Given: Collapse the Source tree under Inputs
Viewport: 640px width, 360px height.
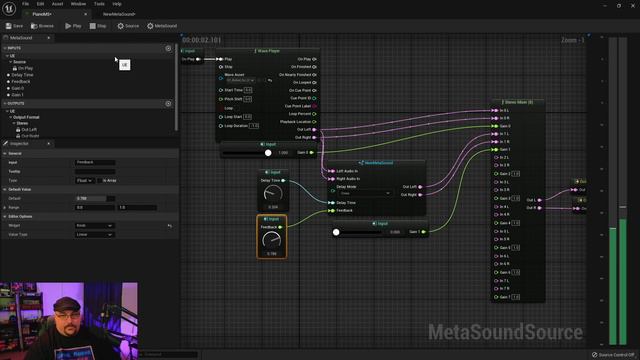Looking at the screenshot, I should pos(11,62).
